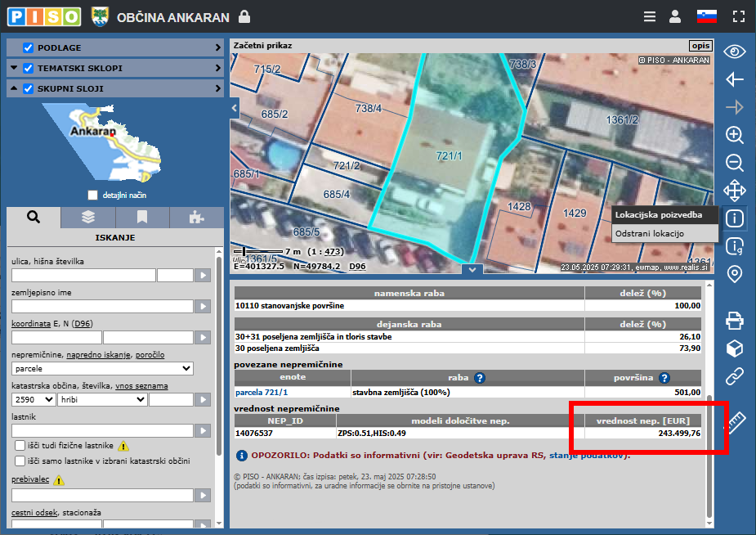Click the zoom in magnifier tool
The image size is (756, 535).
735,135
